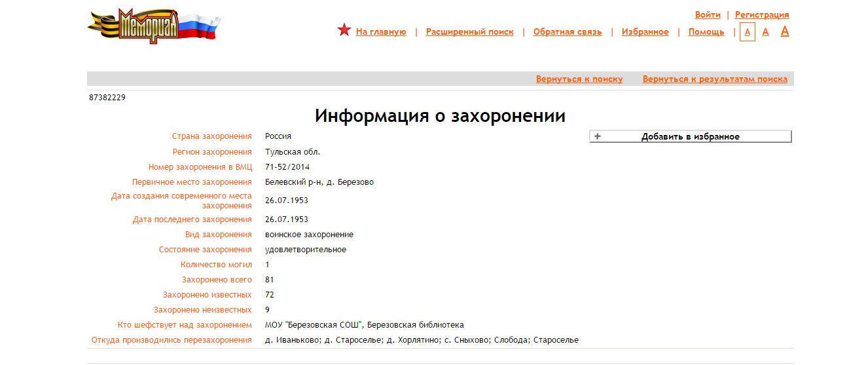Select the largest font size A
Screen dimensions: 868x365
[784, 31]
